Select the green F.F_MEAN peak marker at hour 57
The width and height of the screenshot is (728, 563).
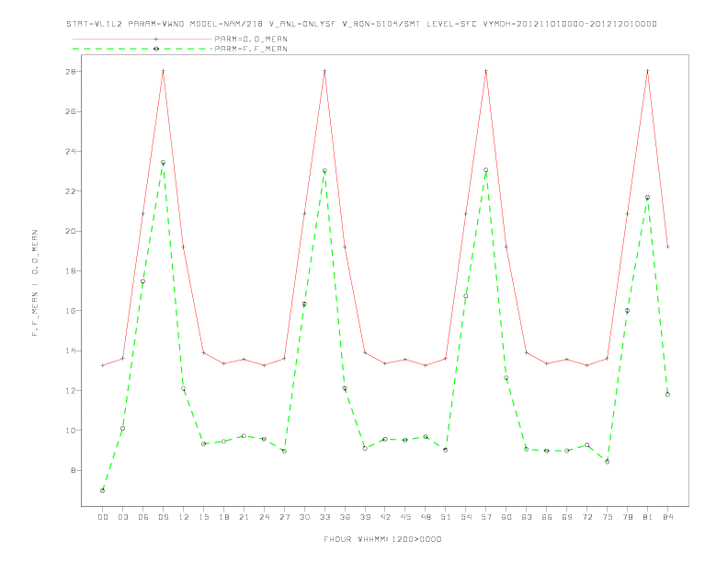(486, 170)
